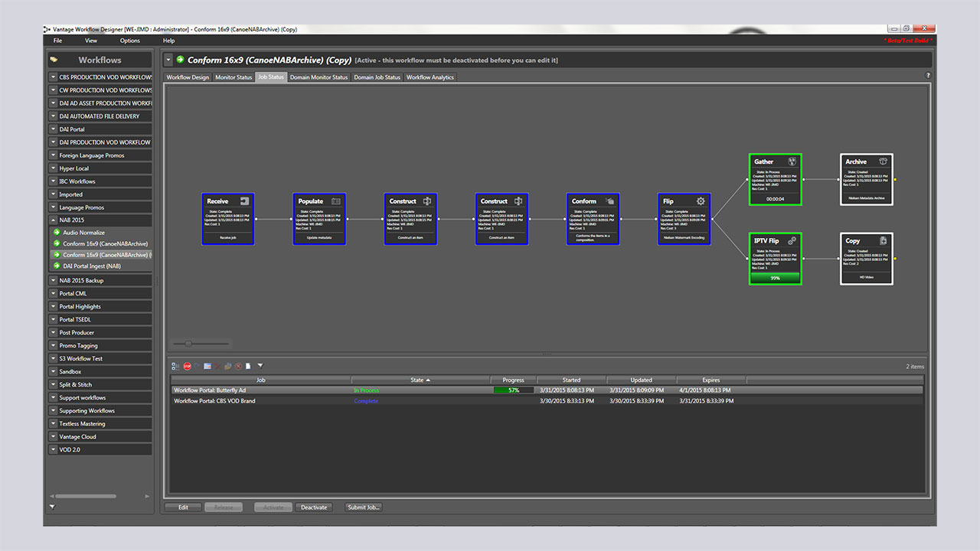The width and height of the screenshot is (980, 551).
Task: Click the 57% job progress bar
Action: (x=514, y=390)
